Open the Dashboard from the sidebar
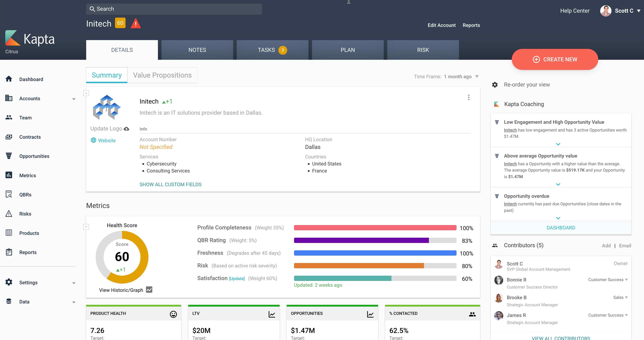This screenshot has height=340, width=644. 8,79
